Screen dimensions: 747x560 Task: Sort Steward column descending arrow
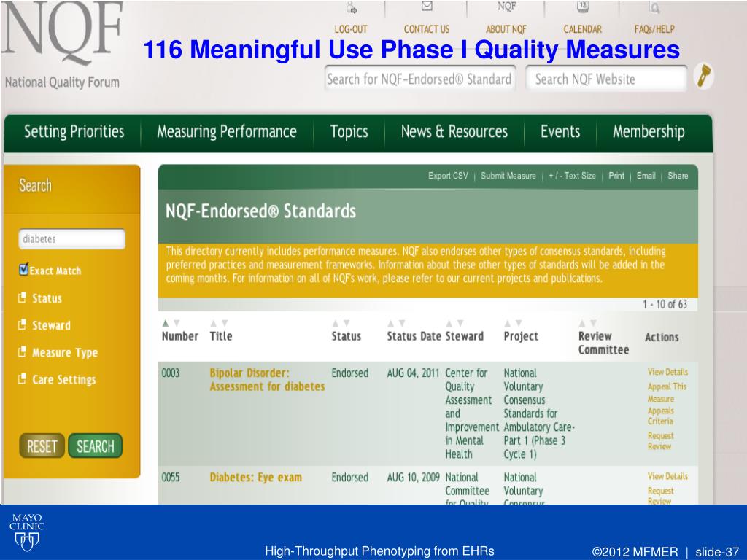[460, 323]
